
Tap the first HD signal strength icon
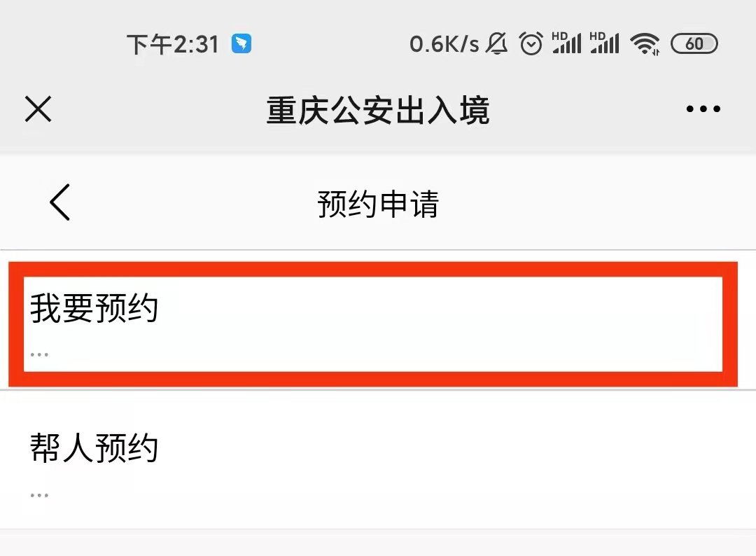(566, 43)
